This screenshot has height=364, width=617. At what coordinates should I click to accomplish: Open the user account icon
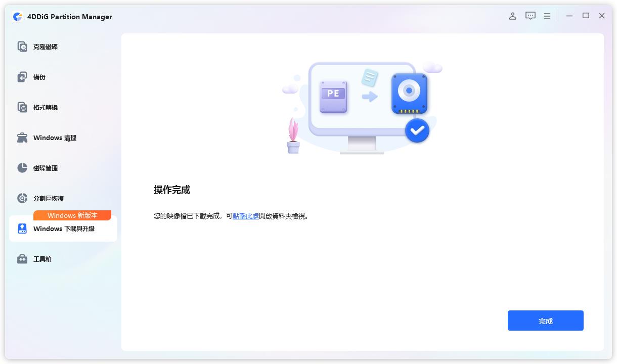[x=512, y=16]
